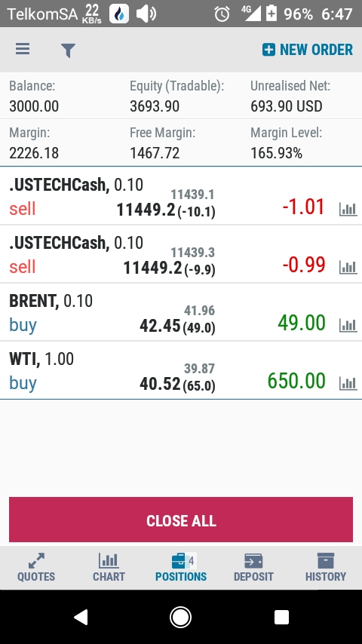The height and width of the screenshot is (644, 362).
Task: Open chart icon for WTI position
Action: [348, 383]
